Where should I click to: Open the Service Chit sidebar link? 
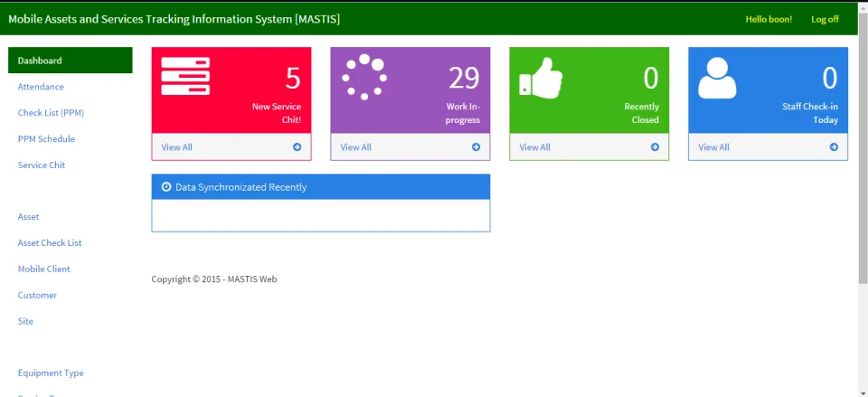tap(42, 165)
